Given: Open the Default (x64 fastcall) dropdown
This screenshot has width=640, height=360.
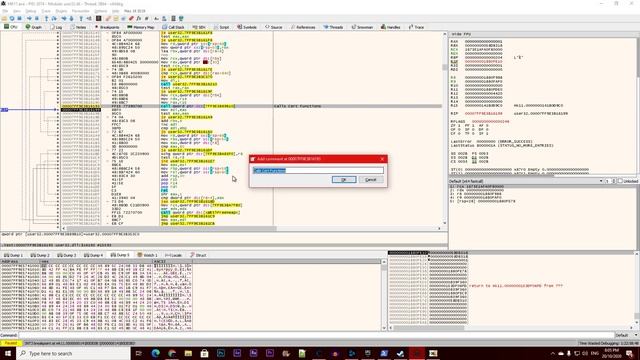Looking at the screenshot, I should pyautogui.click(x=526, y=181).
